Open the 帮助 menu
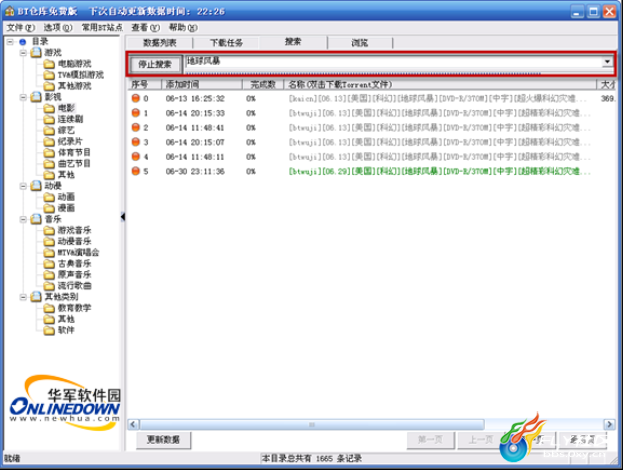Image resolution: width=623 pixels, height=470 pixels. pyautogui.click(x=183, y=28)
